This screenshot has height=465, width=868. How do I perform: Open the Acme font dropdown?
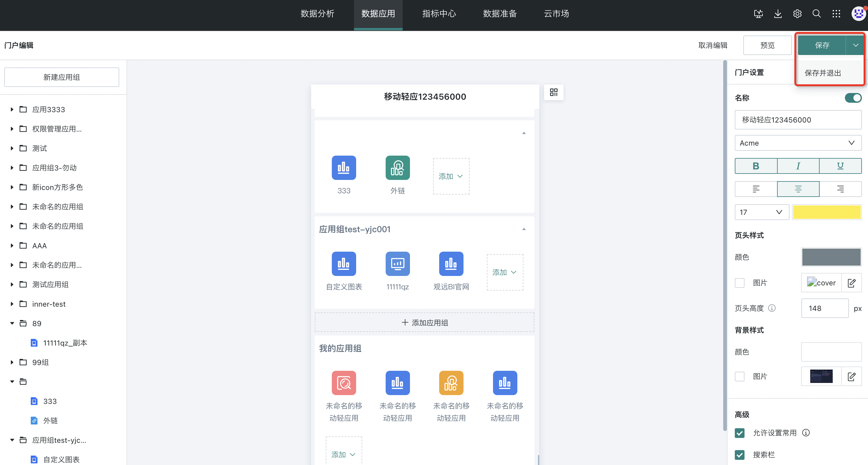(798, 143)
